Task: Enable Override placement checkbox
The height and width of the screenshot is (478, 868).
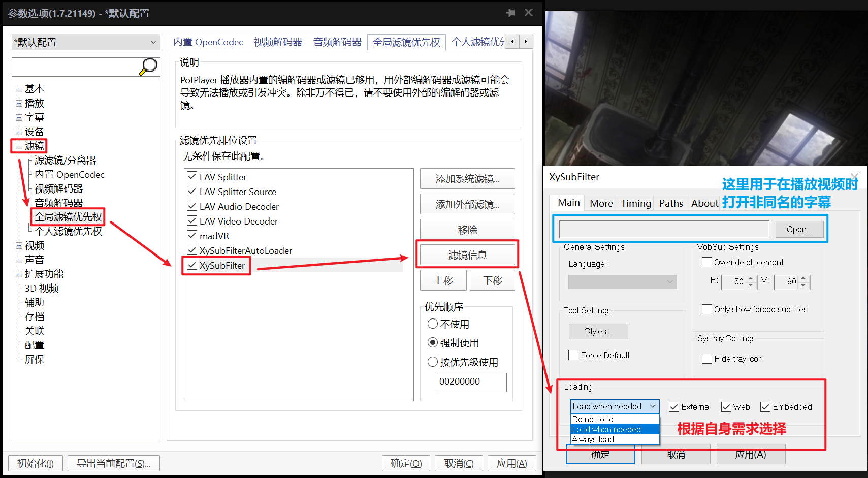Action: click(x=706, y=262)
